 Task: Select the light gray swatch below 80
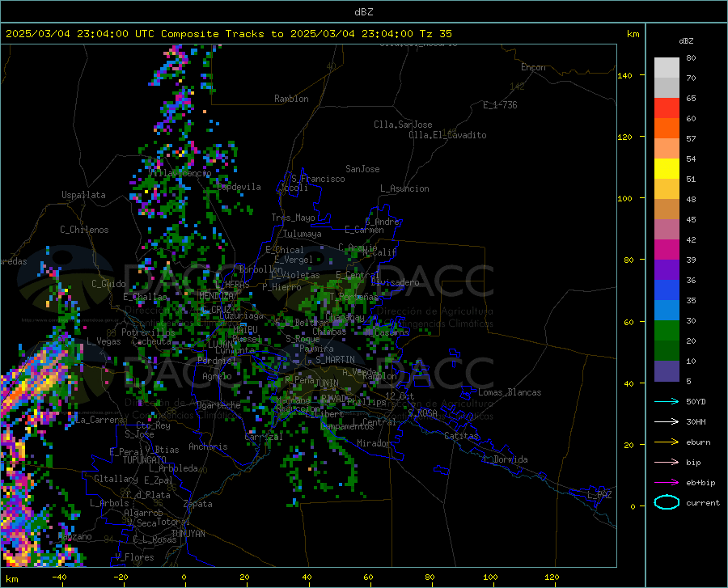[x=667, y=68]
